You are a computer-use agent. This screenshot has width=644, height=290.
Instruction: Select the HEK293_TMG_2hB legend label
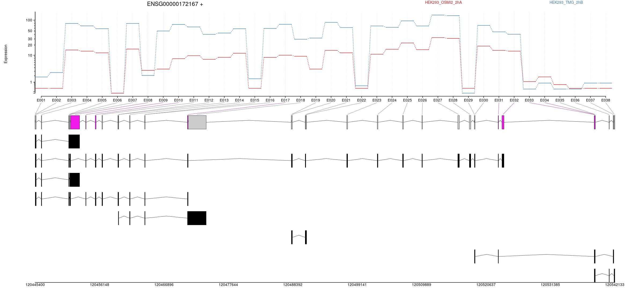pyautogui.click(x=566, y=2)
